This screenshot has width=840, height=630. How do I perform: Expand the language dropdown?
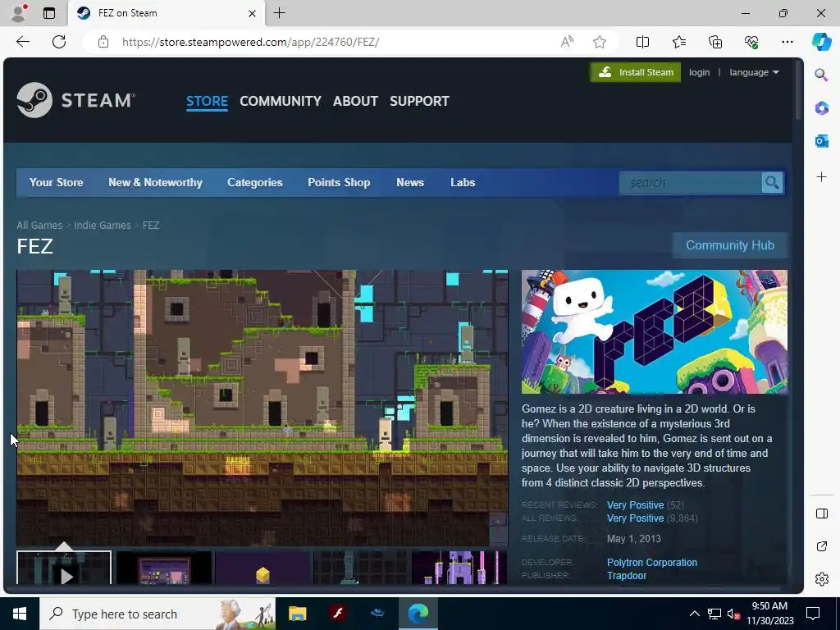(x=755, y=72)
